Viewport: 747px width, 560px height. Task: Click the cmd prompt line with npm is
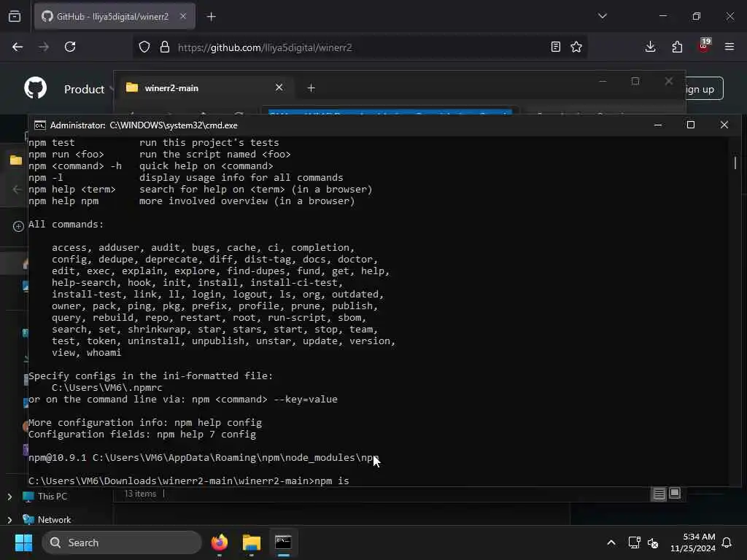click(189, 481)
